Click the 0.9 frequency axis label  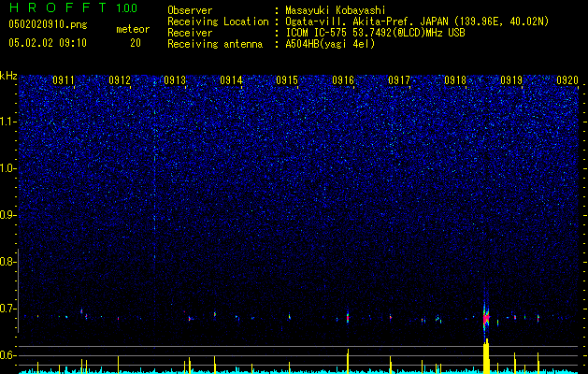[x=7, y=215]
